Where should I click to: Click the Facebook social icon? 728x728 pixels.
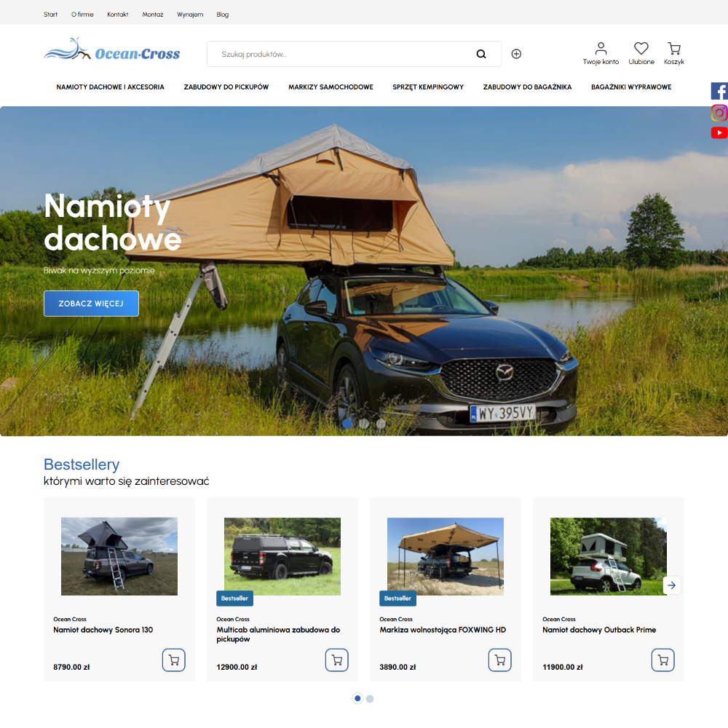pos(719,91)
